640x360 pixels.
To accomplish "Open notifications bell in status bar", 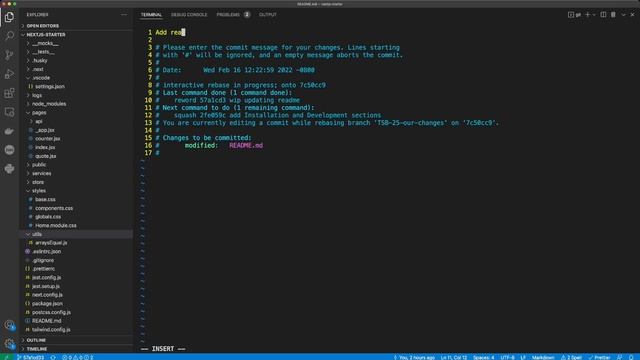I will click(x=631, y=357).
